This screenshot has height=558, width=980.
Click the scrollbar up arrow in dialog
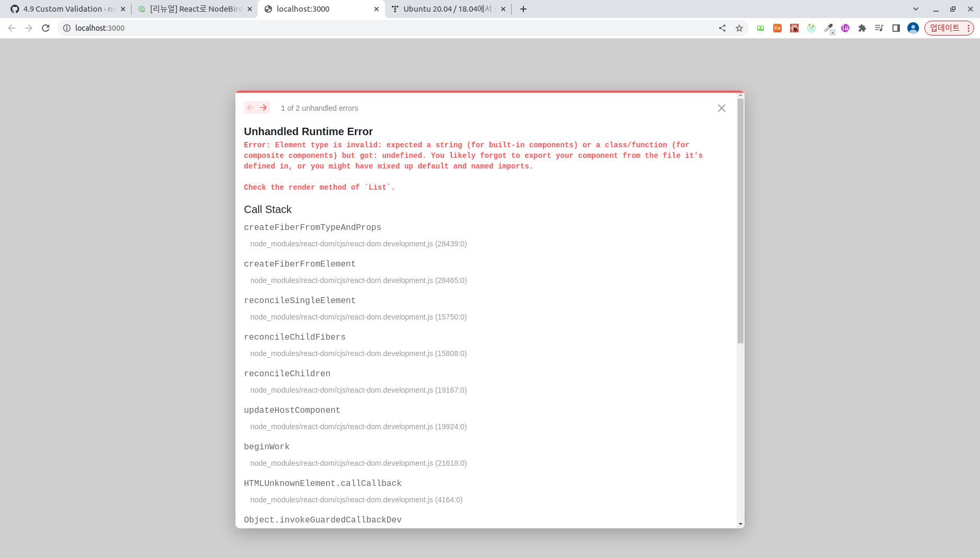[740, 95]
